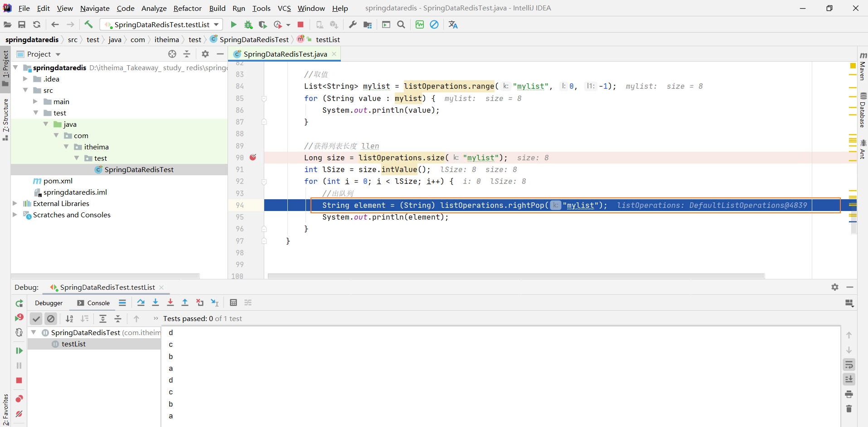Click the Save All icon

click(x=22, y=24)
